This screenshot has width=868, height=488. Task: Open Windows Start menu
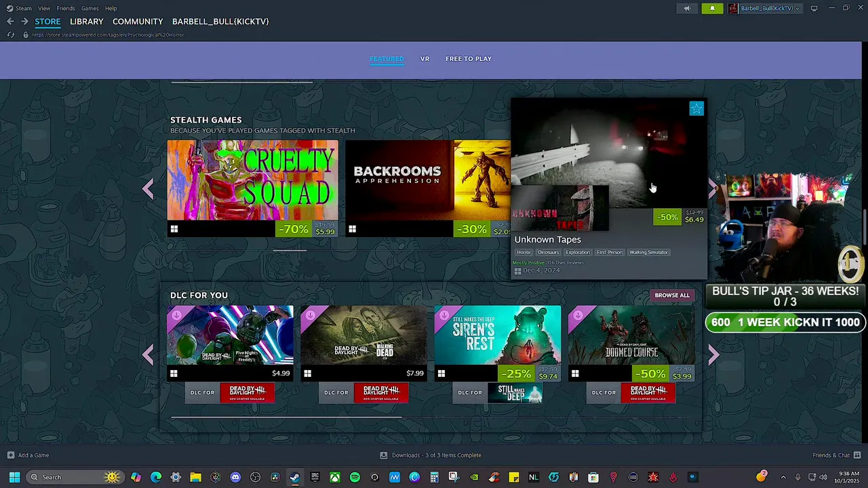click(14, 477)
